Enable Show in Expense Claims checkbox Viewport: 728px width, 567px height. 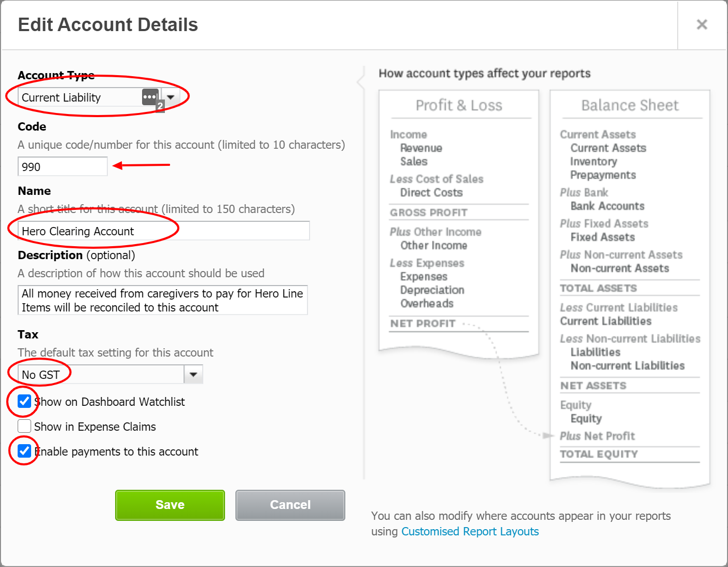24,426
